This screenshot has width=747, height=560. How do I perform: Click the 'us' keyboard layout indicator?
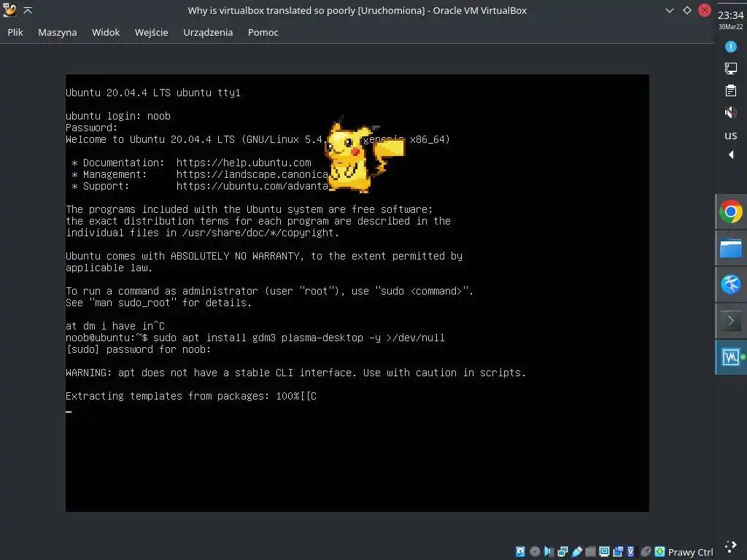click(x=730, y=135)
